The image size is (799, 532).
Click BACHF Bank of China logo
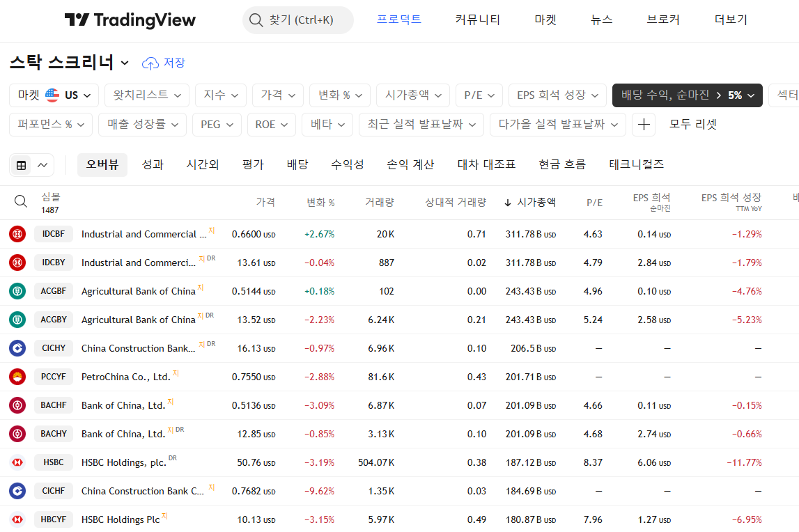(17, 405)
